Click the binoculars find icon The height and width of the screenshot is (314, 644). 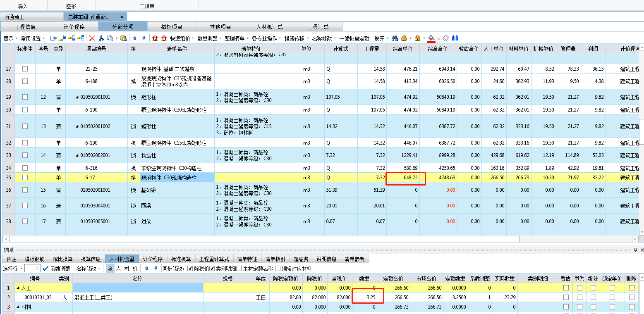[x=395, y=38]
